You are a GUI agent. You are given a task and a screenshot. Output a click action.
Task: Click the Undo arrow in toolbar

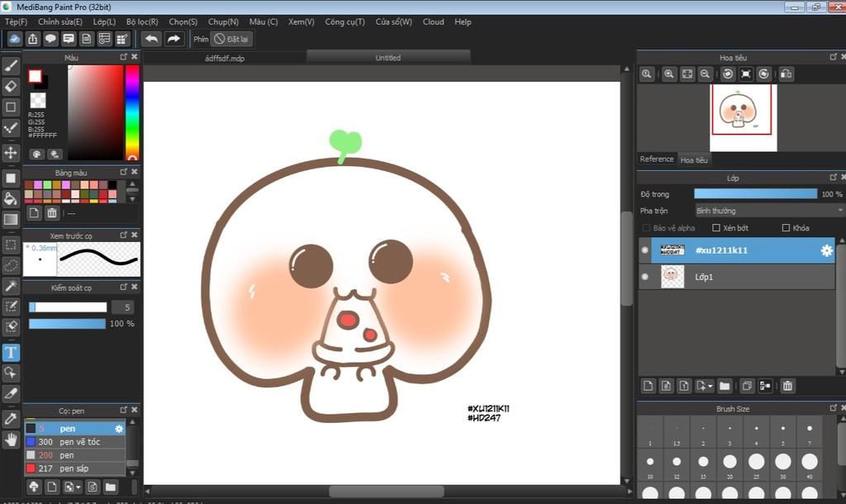[152, 39]
